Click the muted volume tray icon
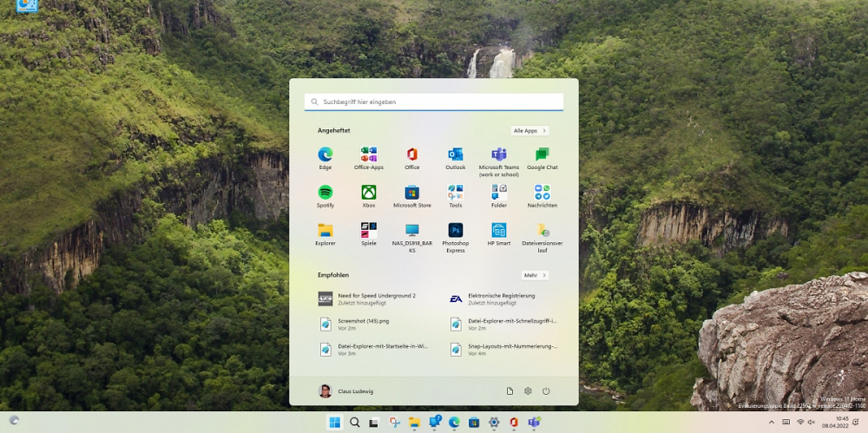The width and height of the screenshot is (868, 433). coord(811,423)
